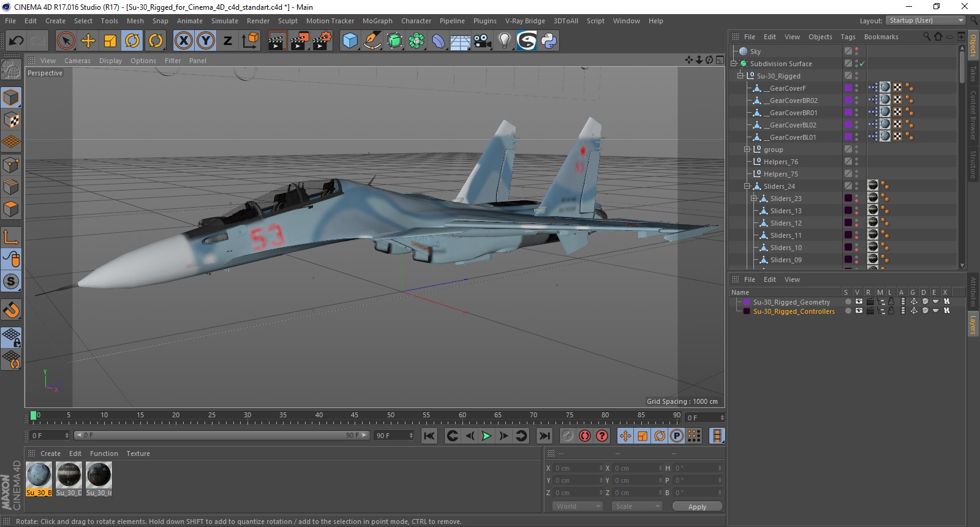Viewport: 980px width, 527px height.
Task: Open the Material manager Texture menu
Action: pos(138,453)
